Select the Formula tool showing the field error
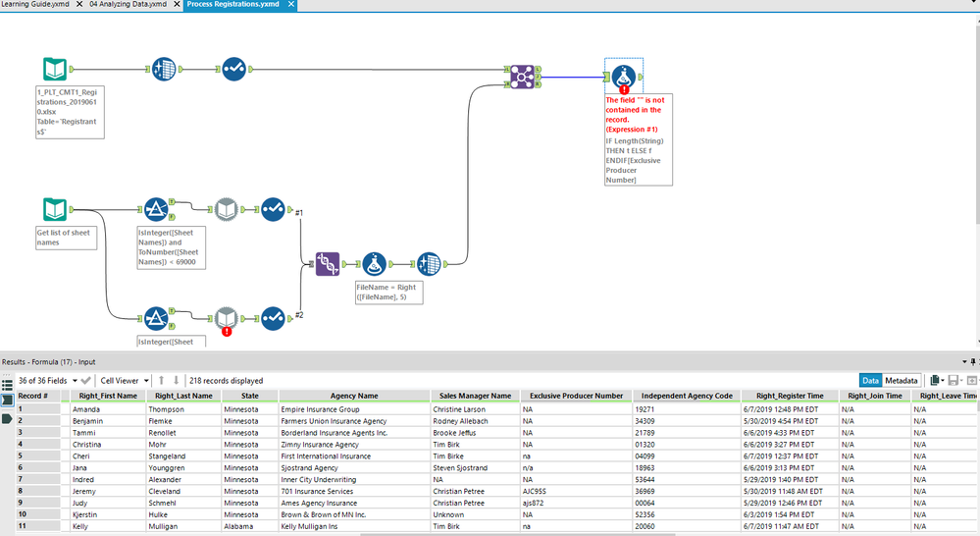The image size is (980, 536). (624, 77)
